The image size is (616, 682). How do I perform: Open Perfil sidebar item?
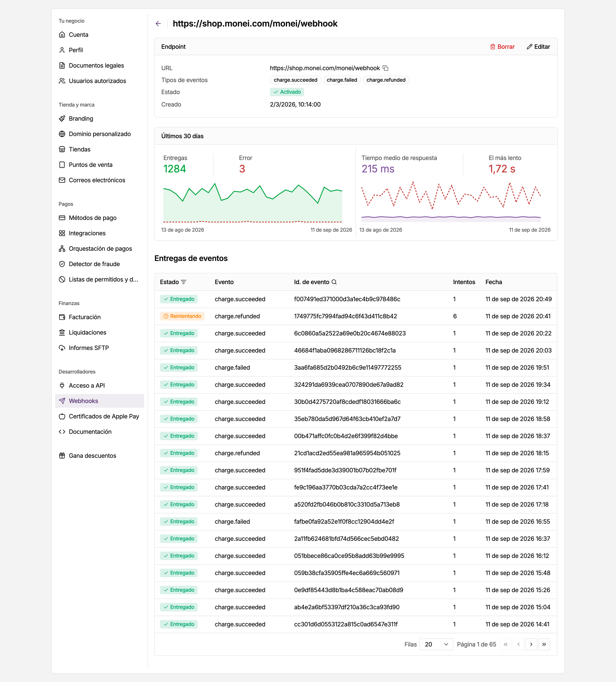click(x=99, y=50)
